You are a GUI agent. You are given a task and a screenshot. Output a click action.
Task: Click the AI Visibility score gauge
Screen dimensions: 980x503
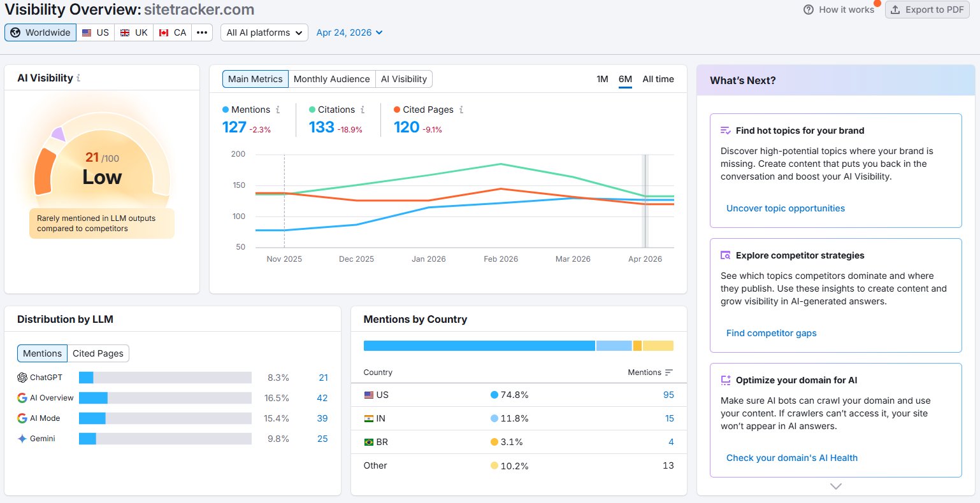102,156
